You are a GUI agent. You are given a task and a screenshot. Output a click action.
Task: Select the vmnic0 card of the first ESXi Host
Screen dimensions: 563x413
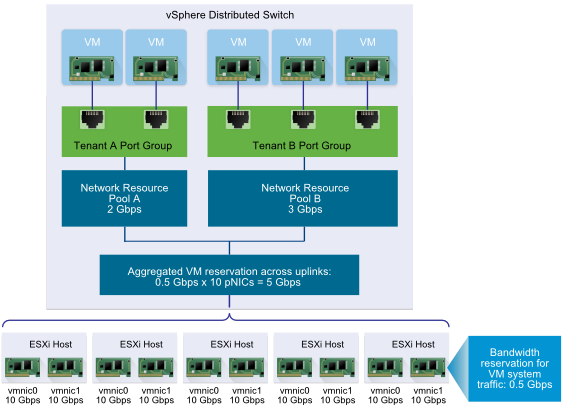[x=23, y=367]
